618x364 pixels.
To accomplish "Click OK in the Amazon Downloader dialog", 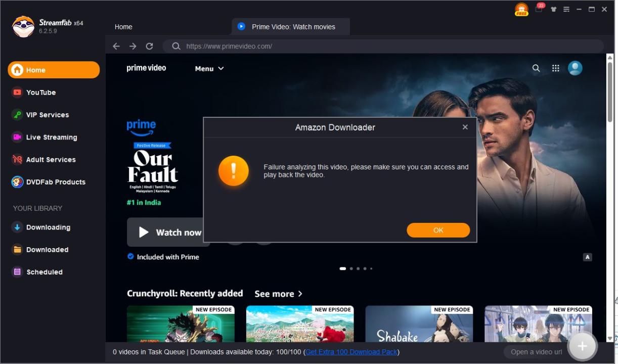I will (438, 230).
